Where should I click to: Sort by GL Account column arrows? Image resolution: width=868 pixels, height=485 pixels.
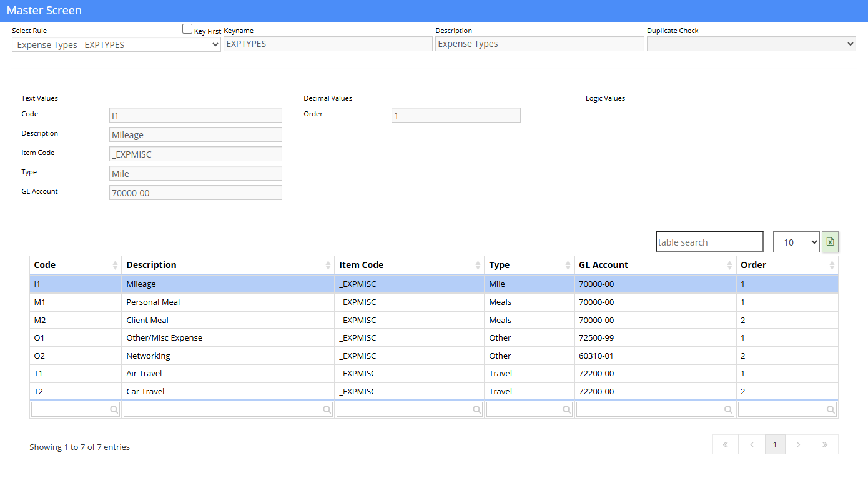coord(729,266)
